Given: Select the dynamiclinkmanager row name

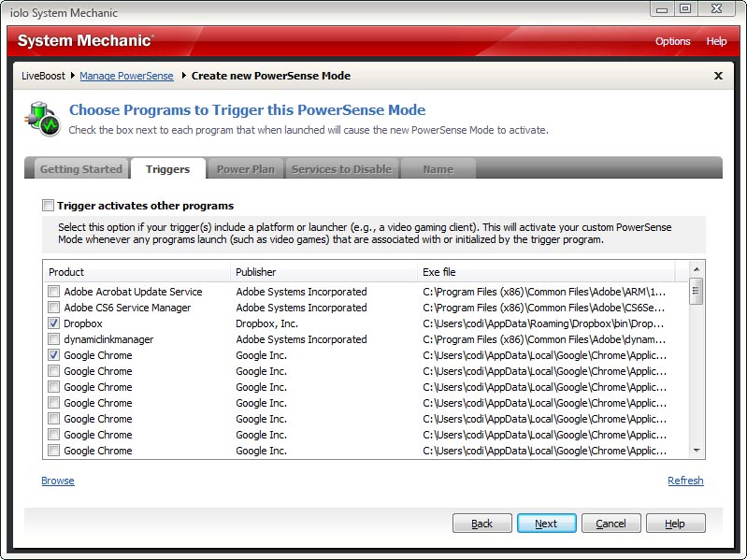Looking at the screenshot, I should coord(108,339).
